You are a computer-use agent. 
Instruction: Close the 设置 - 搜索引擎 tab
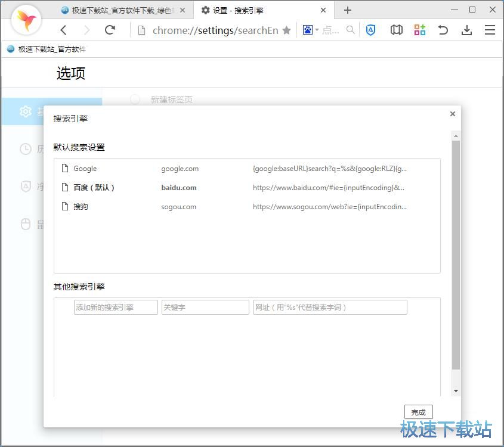pyautogui.click(x=323, y=11)
